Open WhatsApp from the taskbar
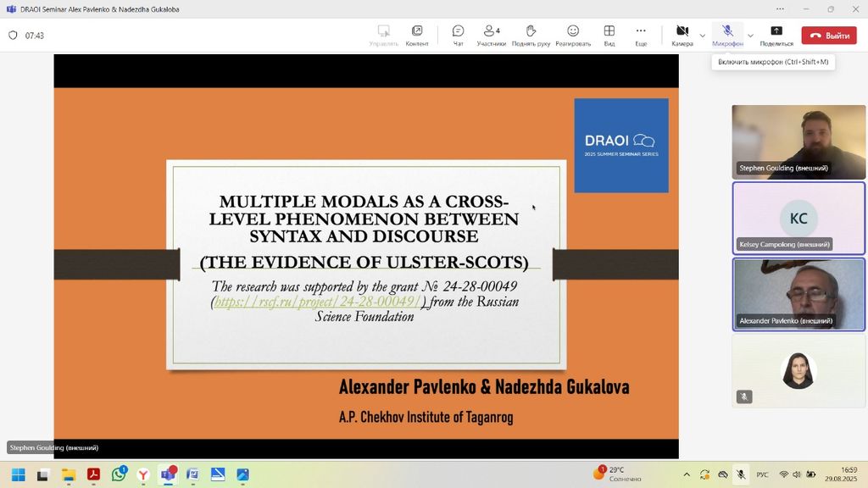The height and width of the screenshot is (488, 868). pyautogui.click(x=119, y=474)
